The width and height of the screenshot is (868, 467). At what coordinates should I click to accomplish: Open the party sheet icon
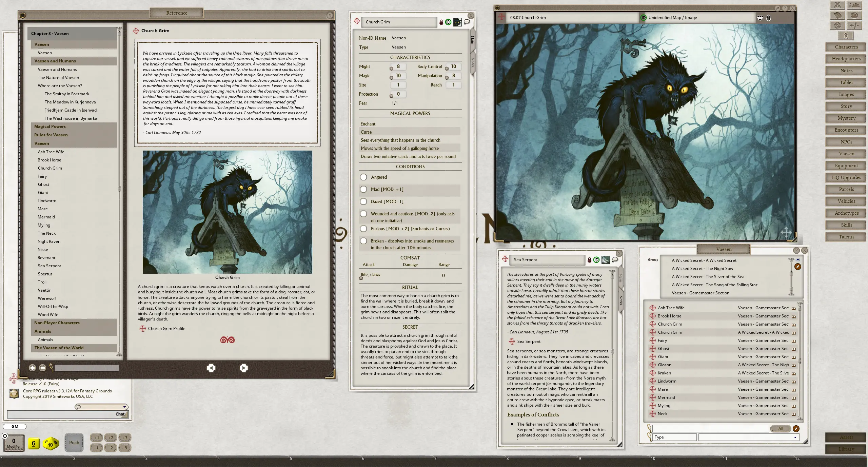coord(854,5)
